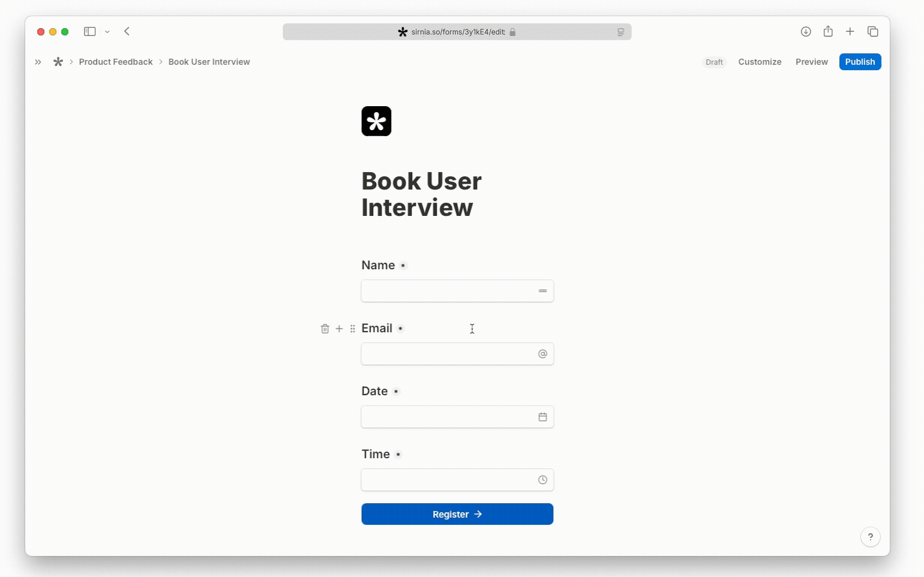Click the Email field label

(x=377, y=328)
